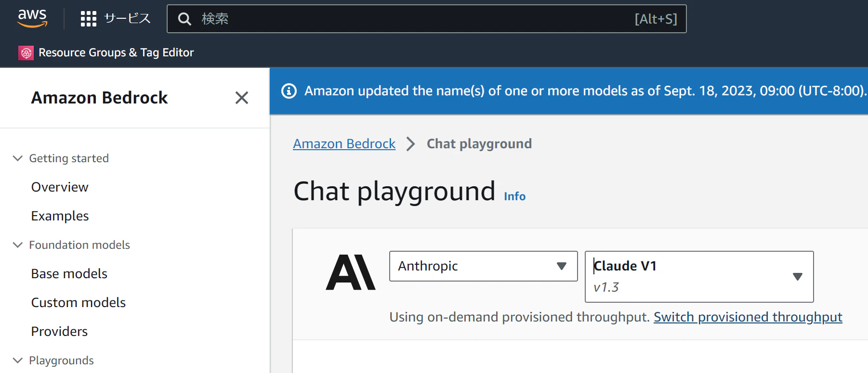
Task: Click the Resource Groups & Tag Editor icon
Action: pyautogui.click(x=26, y=52)
